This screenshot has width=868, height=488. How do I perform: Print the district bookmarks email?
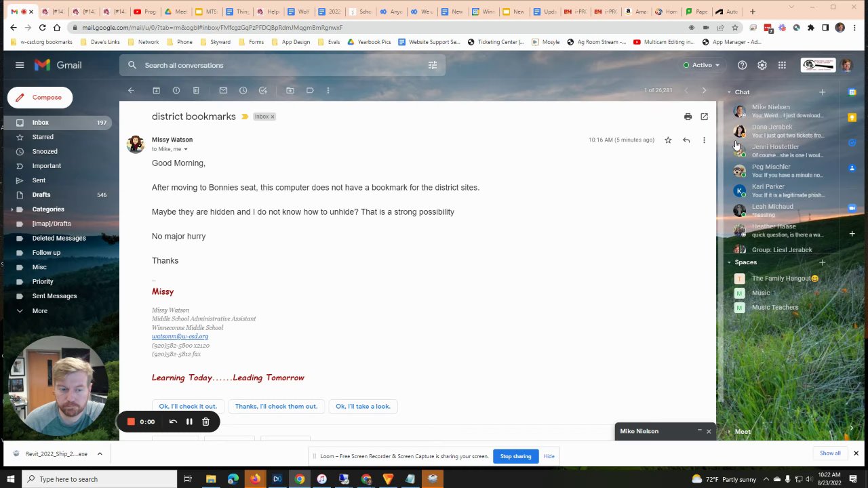[x=688, y=117]
